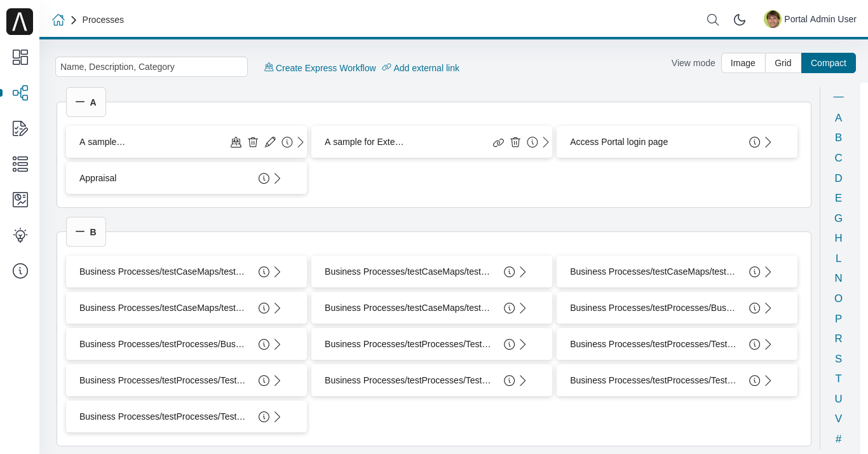Open global search magnifier icon
Screen dimensions: 868x454
(713, 20)
